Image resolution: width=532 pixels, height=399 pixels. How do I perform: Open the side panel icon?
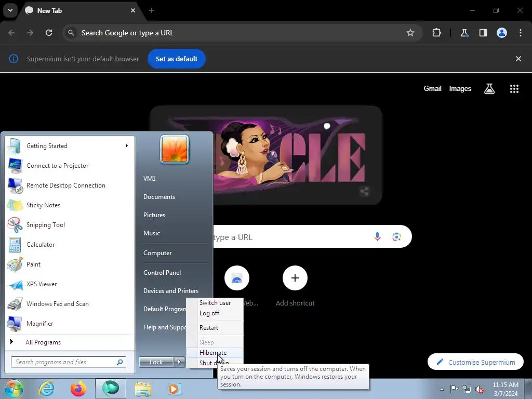point(483,33)
